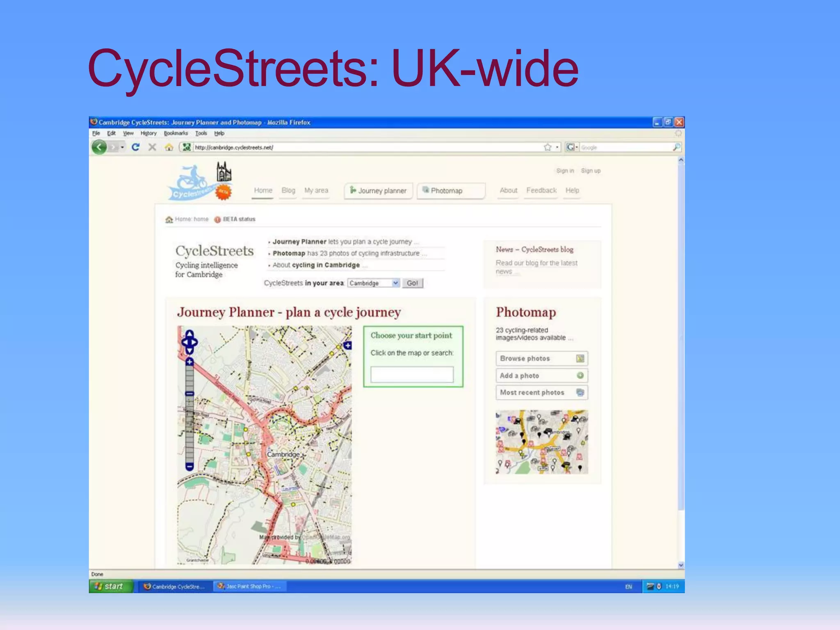Screen dimensions: 840x630
Task: Click the map zoom level slider handle
Action: 189,393
